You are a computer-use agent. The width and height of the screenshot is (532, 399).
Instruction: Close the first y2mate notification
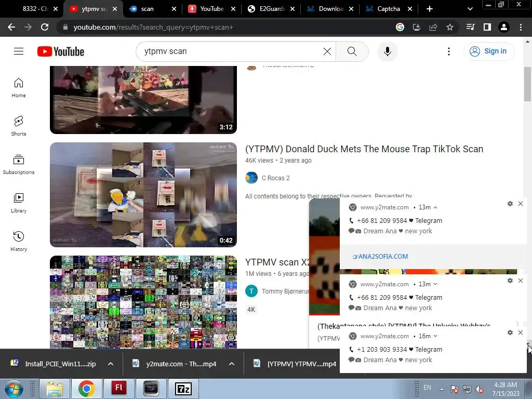click(521, 204)
